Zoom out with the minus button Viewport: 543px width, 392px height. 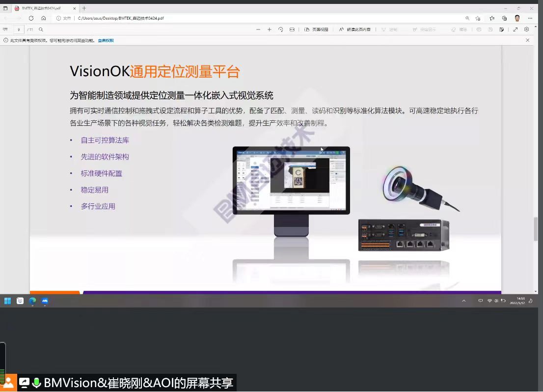258,29
